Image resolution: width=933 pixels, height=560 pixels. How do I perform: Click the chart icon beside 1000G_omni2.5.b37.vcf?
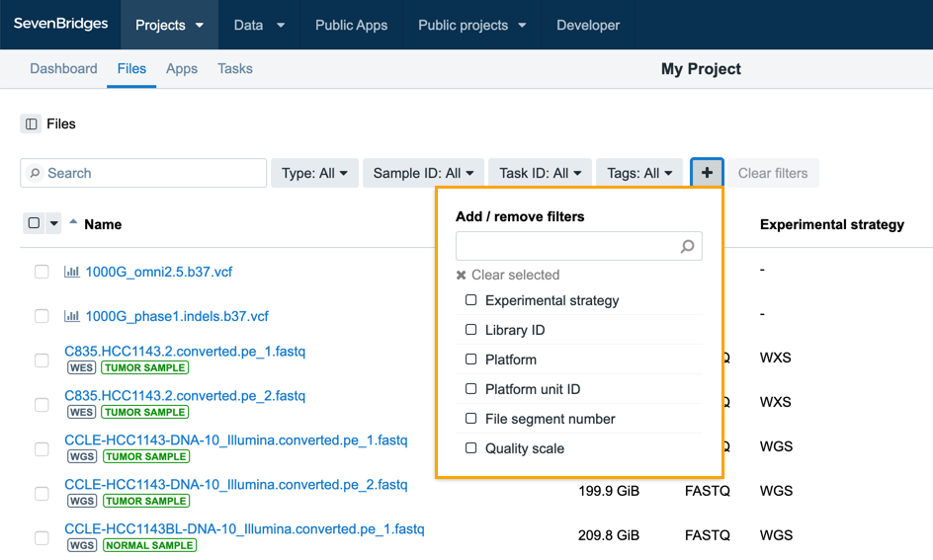72,272
